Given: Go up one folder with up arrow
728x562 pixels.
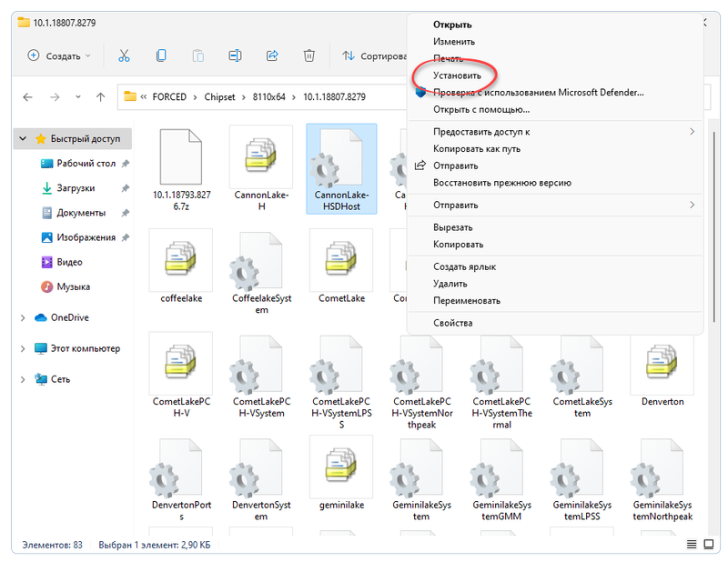Looking at the screenshot, I should (x=100, y=96).
